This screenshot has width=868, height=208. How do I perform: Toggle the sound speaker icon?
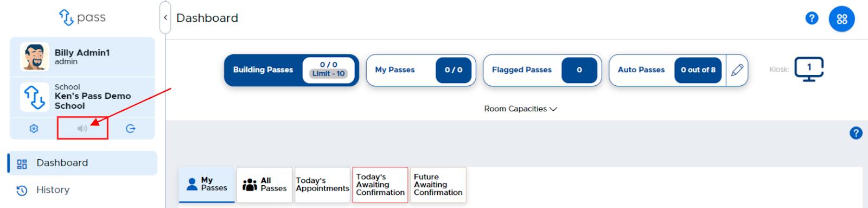point(82,129)
